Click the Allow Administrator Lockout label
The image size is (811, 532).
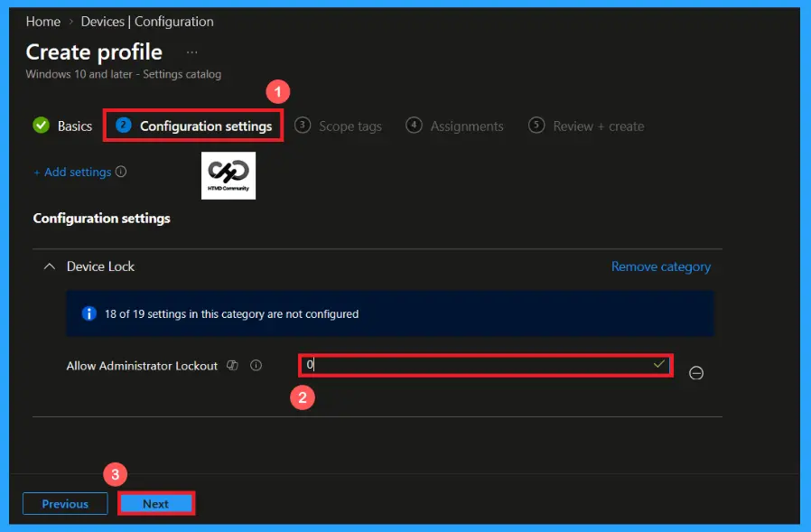pyautogui.click(x=142, y=366)
